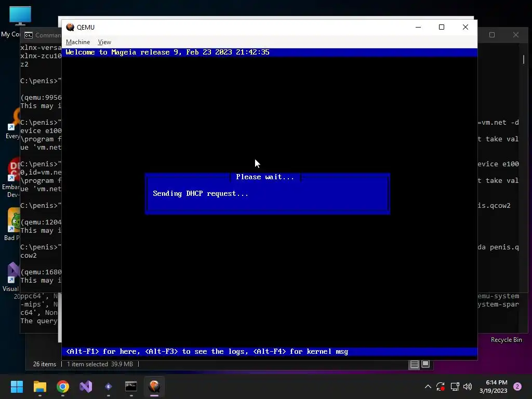Click the Command Prompt window title icon
Viewport: 532px width, 399px height.
[29, 35]
